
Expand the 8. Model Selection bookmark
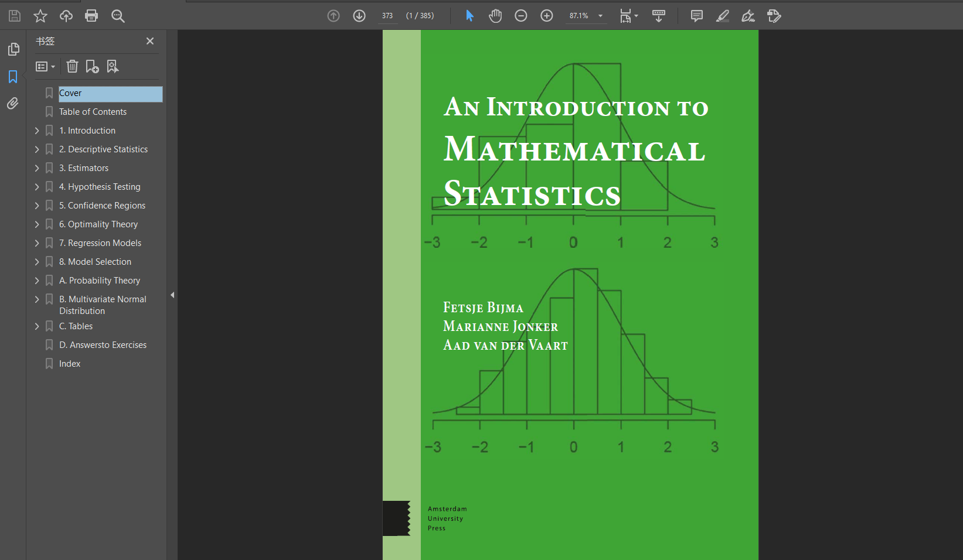[x=37, y=262]
